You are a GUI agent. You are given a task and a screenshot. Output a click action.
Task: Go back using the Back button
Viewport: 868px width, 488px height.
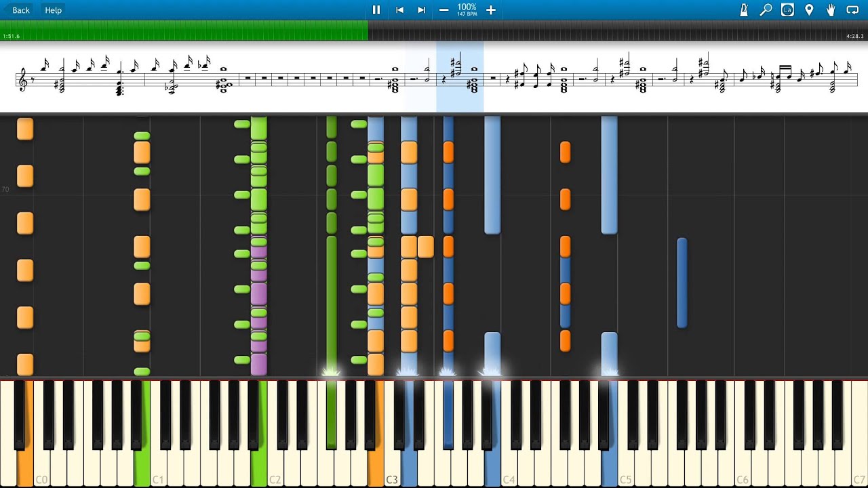21,10
